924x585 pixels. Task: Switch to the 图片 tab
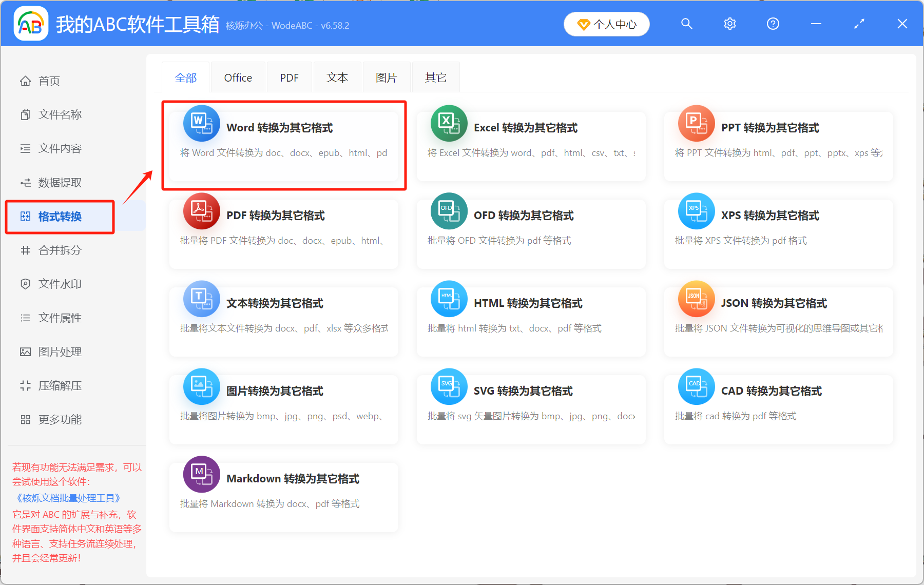pyautogui.click(x=386, y=77)
